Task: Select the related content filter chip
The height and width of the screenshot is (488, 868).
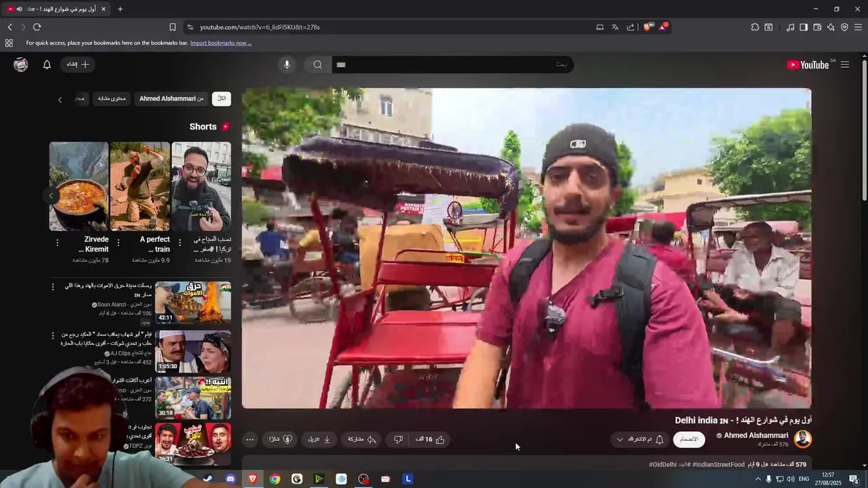Action: [x=112, y=99]
